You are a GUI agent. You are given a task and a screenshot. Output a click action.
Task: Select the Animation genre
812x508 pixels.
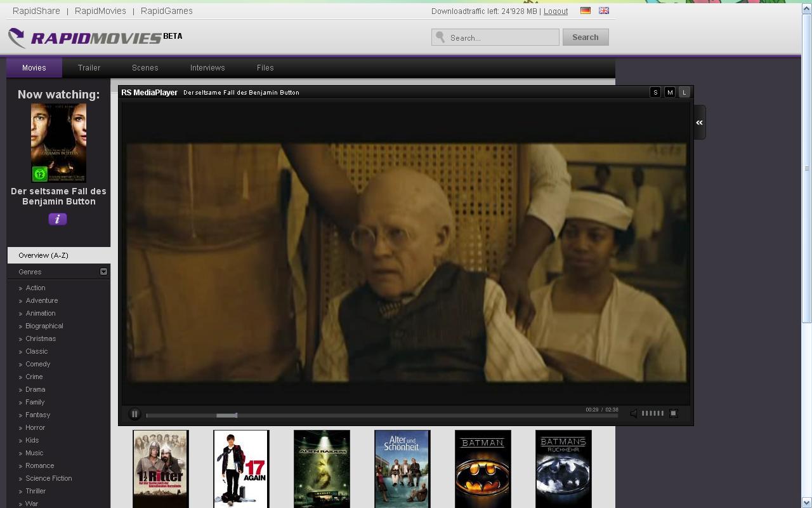click(41, 313)
